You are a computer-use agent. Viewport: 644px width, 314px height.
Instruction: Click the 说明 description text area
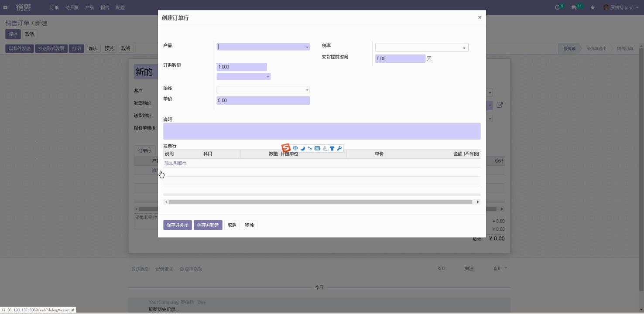point(322,131)
